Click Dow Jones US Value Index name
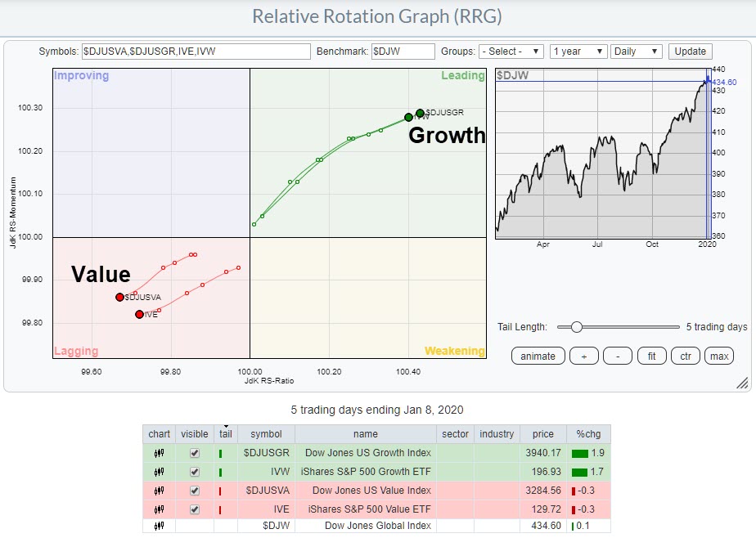The image size is (756, 538). 371,491
